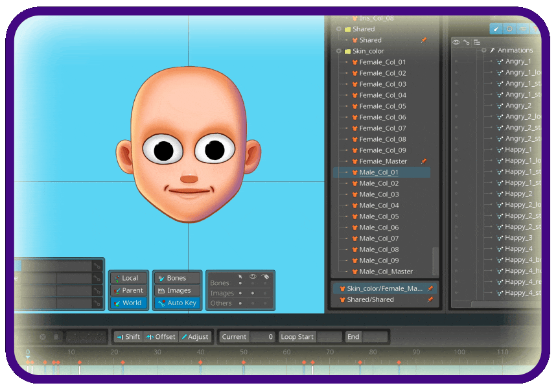
Task: Select the Parent axes button
Action: coord(129,291)
